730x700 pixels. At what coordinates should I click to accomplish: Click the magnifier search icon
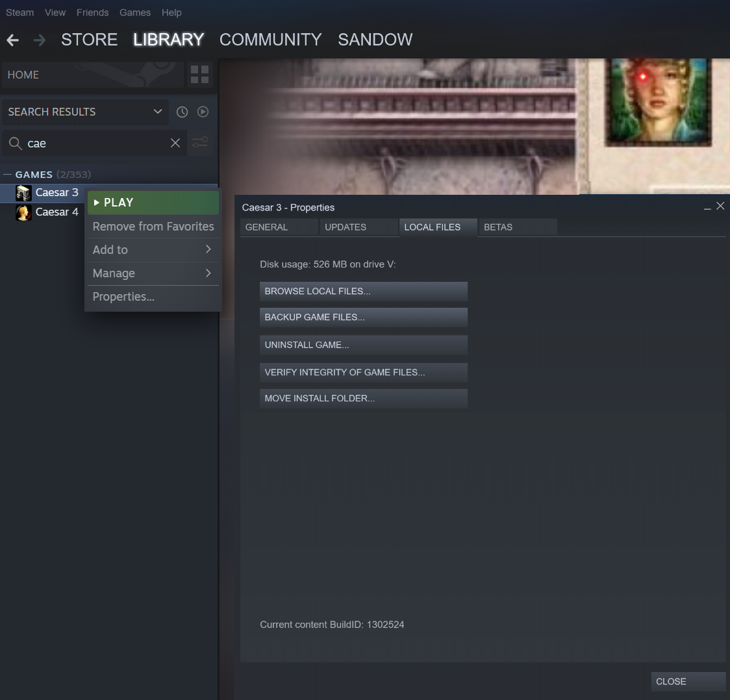pyautogui.click(x=16, y=144)
